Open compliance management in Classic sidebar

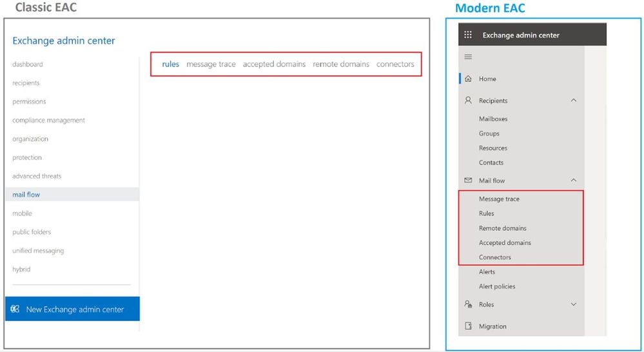coord(48,120)
